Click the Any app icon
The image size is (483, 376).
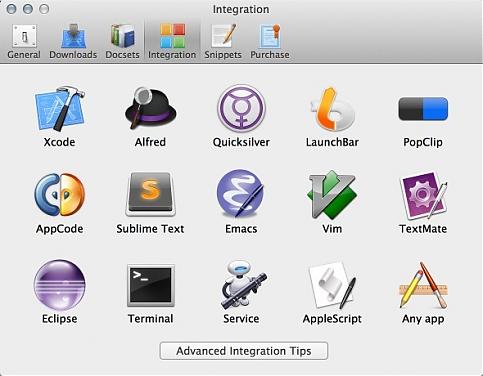coord(423,285)
